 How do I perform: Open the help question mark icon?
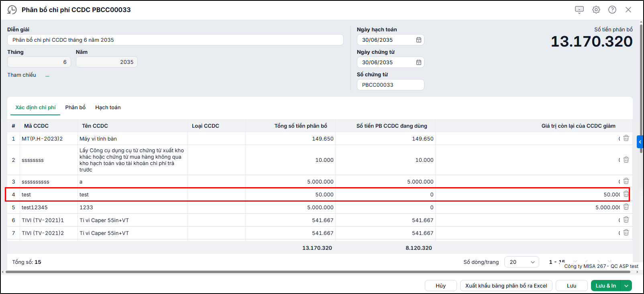[612, 10]
